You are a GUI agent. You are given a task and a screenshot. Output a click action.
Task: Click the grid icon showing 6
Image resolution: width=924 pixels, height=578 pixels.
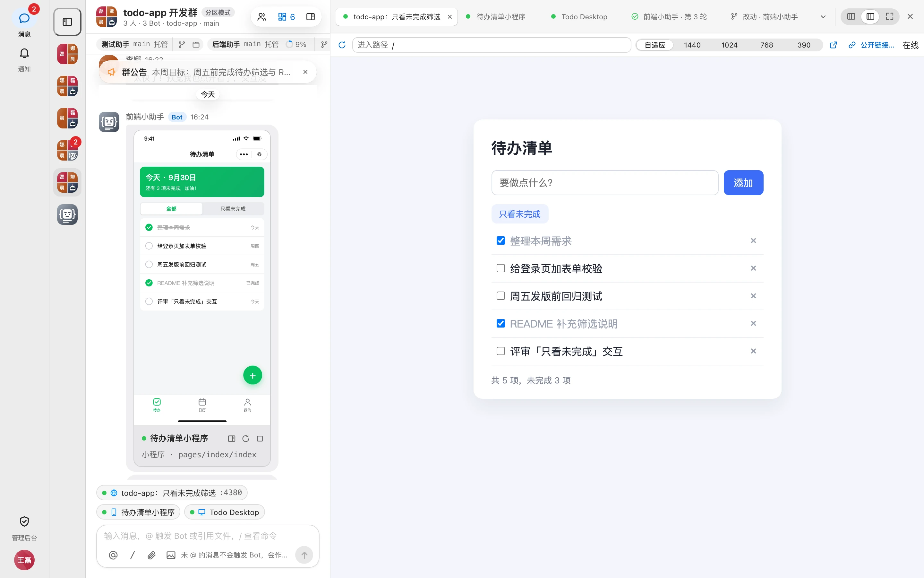click(x=287, y=17)
